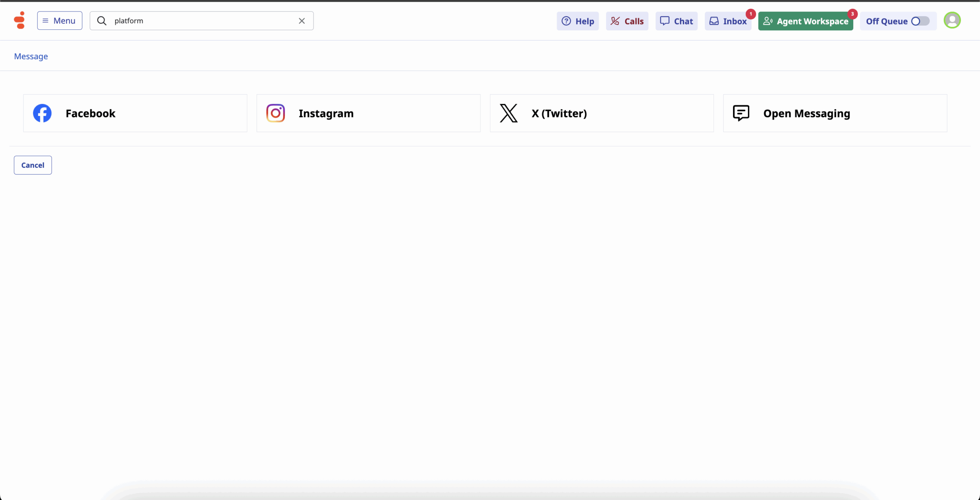Image resolution: width=980 pixels, height=500 pixels.
Task: Open the Inbox panel
Action: click(x=728, y=21)
